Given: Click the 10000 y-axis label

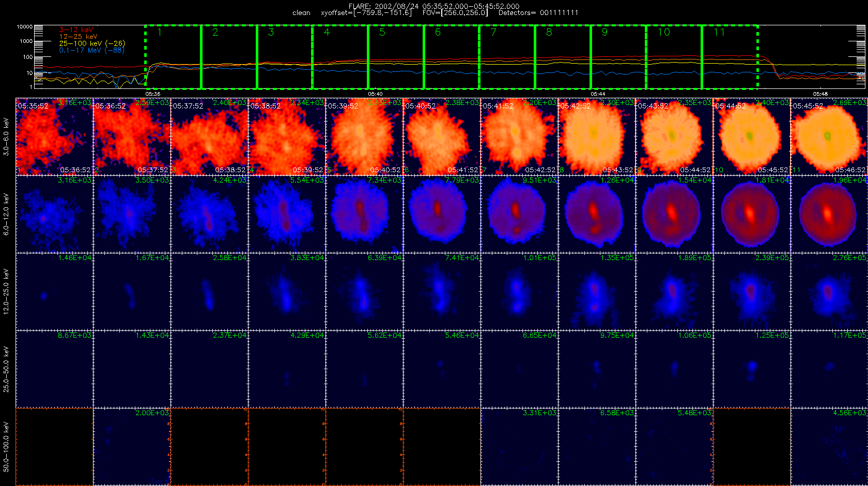Looking at the screenshot, I should pyautogui.click(x=25, y=26).
